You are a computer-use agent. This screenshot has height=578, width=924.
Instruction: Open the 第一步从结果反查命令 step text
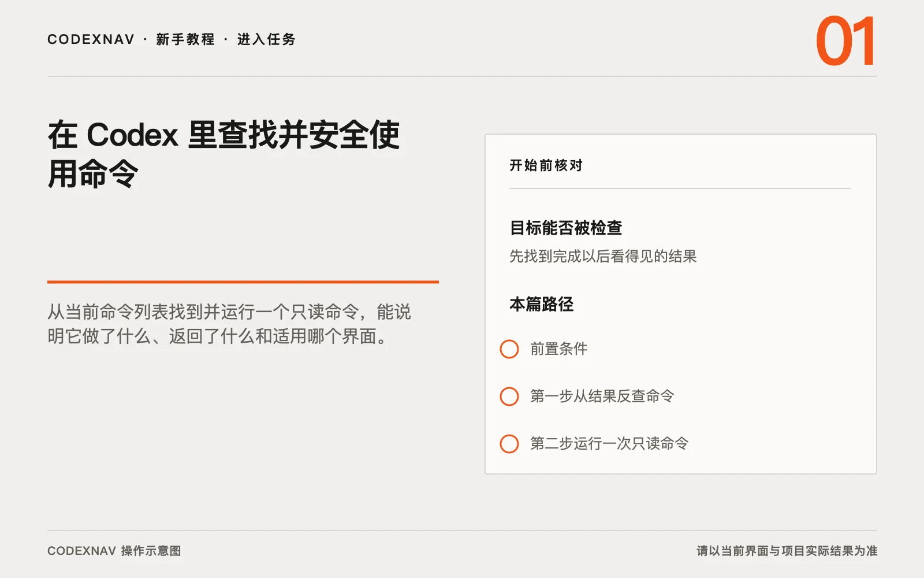coord(602,397)
